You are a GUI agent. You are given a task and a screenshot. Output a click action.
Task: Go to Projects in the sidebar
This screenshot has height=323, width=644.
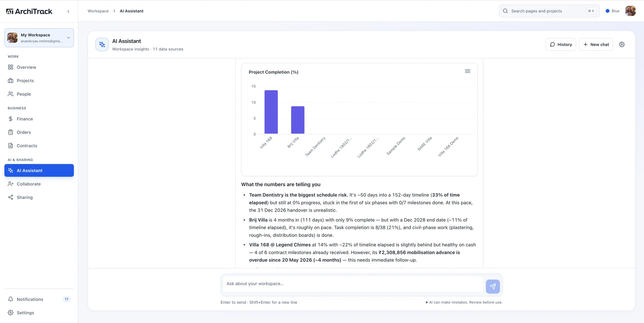click(39, 81)
